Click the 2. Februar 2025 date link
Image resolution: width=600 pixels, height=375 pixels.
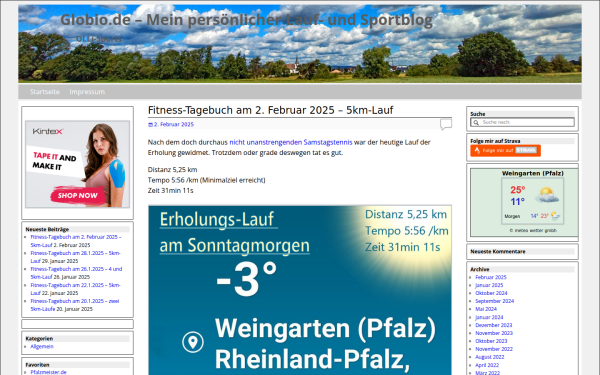tap(174, 124)
